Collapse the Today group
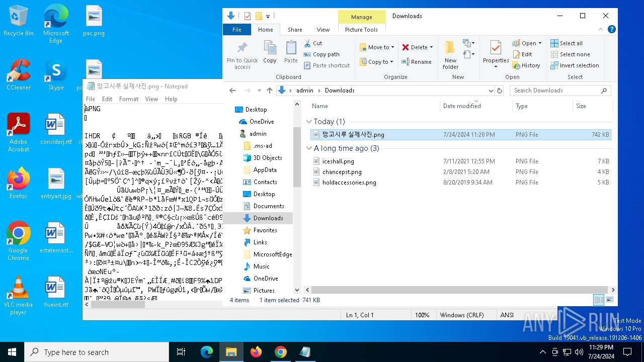644x362 pixels. 309,122
